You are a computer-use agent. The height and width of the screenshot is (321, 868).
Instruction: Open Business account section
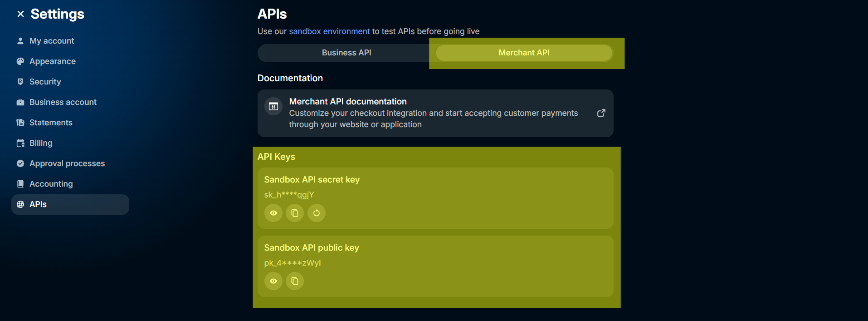[x=63, y=102]
